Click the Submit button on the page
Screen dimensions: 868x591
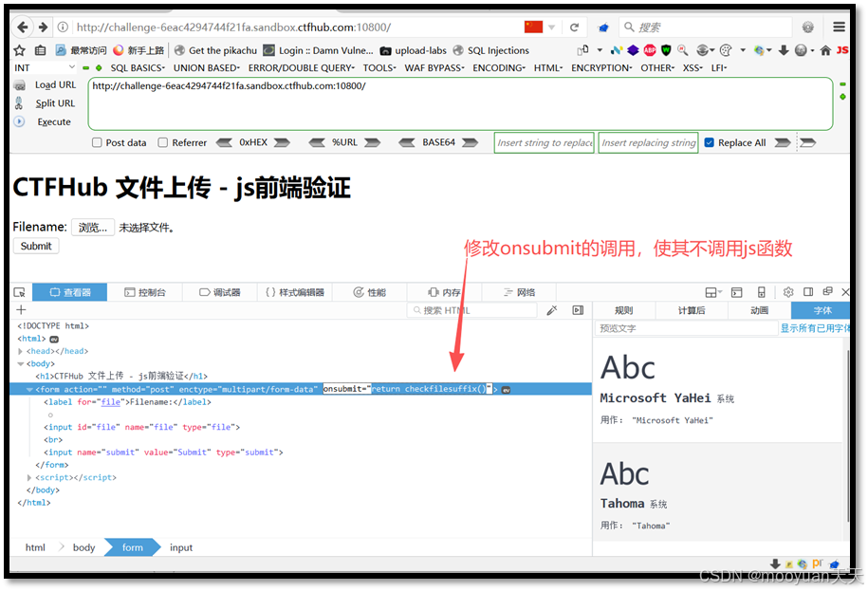click(x=35, y=246)
